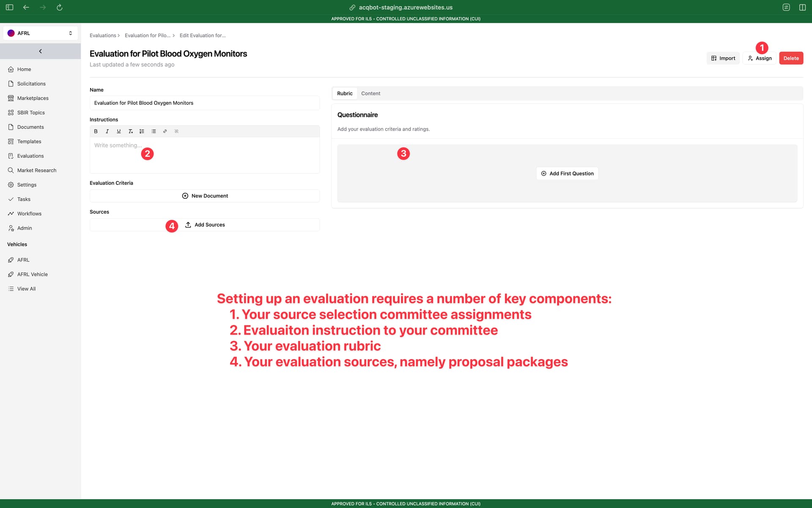This screenshot has width=812, height=508.
Task: Click the Evaluations breadcrumb link
Action: [103, 36]
